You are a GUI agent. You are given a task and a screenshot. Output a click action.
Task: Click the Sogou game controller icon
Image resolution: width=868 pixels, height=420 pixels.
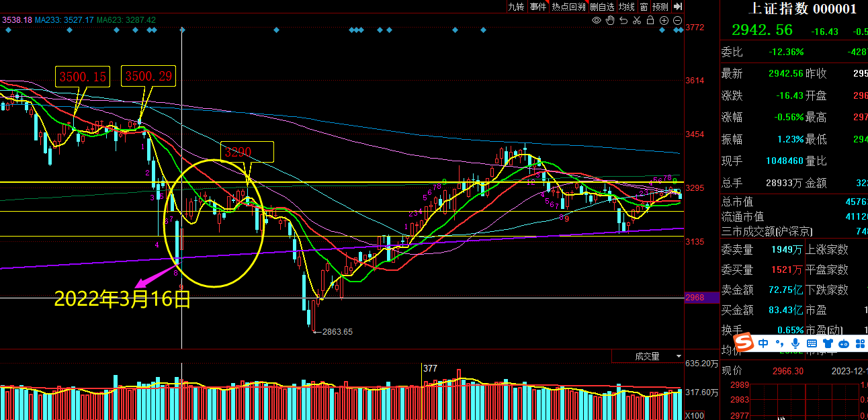pos(844,343)
